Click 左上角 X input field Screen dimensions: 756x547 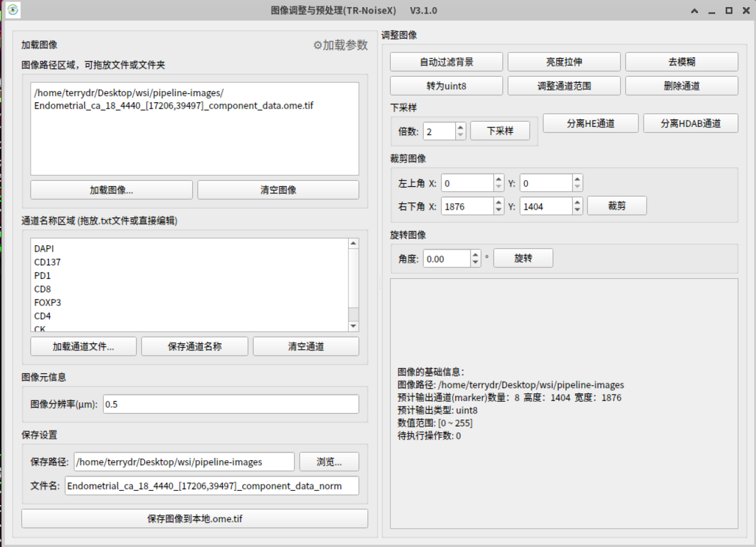pos(467,183)
